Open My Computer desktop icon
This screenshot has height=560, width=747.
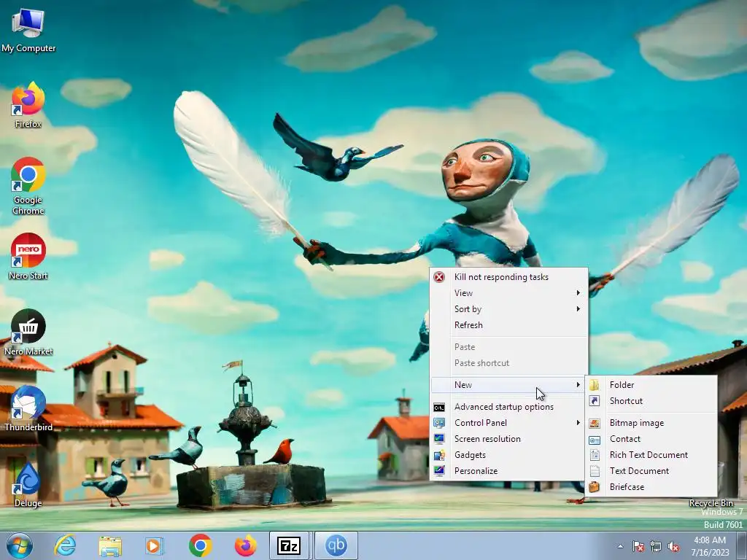[x=28, y=31]
